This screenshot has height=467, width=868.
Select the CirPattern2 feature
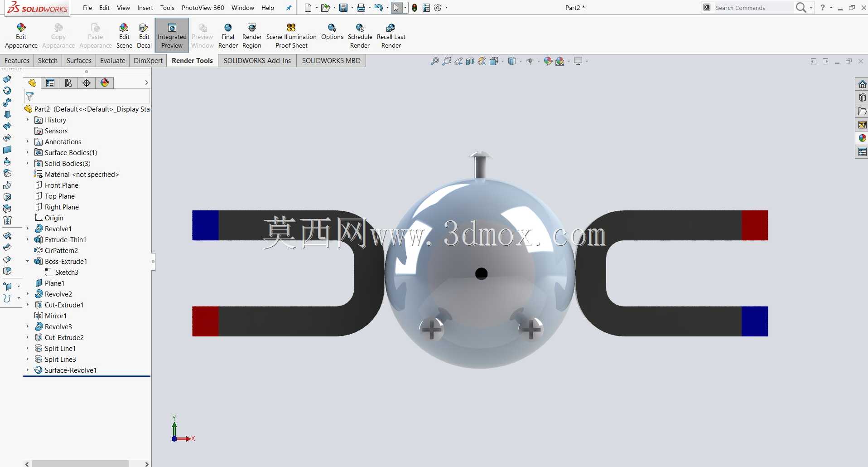[x=56, y=250]
